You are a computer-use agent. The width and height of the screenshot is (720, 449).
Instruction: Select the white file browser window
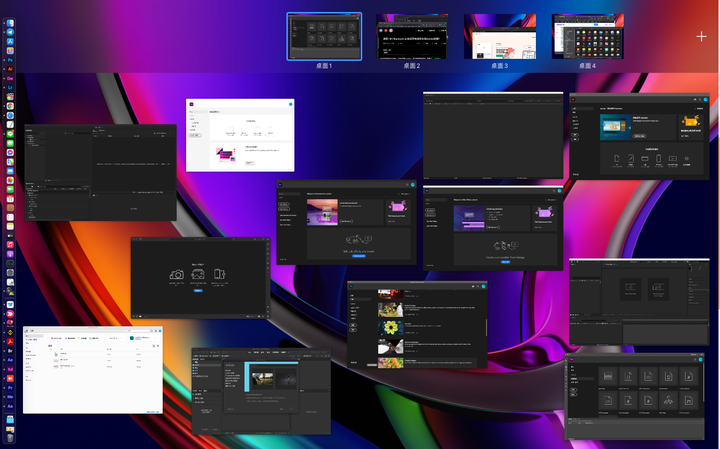pyautogui.click(x=93, y=370)
